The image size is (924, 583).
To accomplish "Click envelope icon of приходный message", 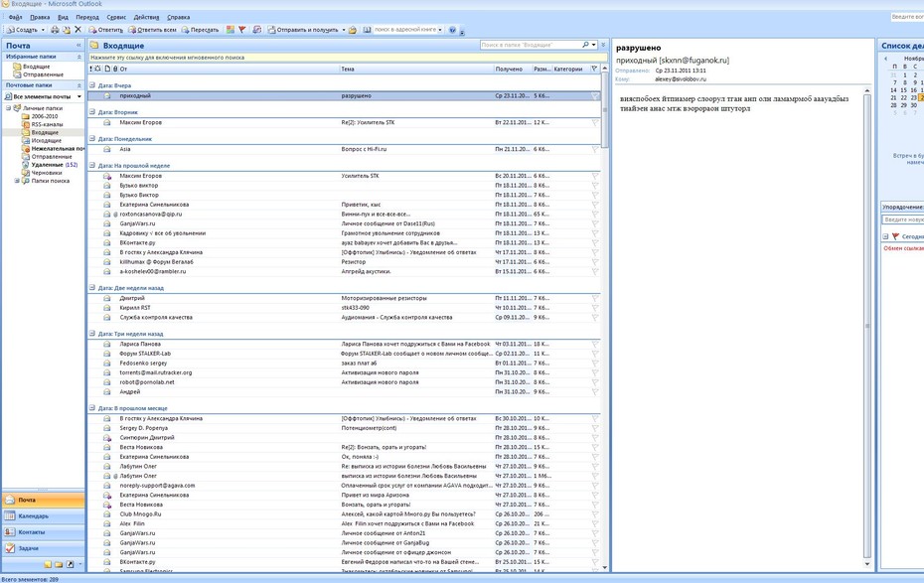I will tap(107, 95).
